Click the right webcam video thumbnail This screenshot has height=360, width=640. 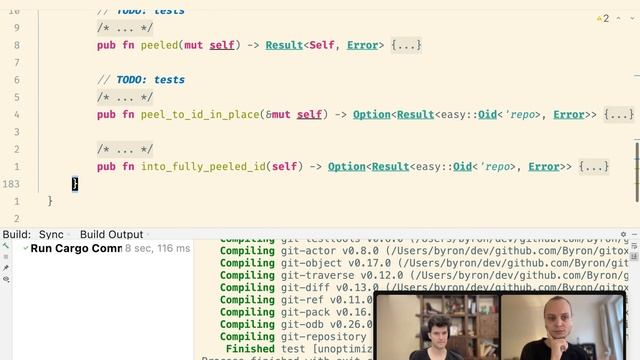click(562, 327)
